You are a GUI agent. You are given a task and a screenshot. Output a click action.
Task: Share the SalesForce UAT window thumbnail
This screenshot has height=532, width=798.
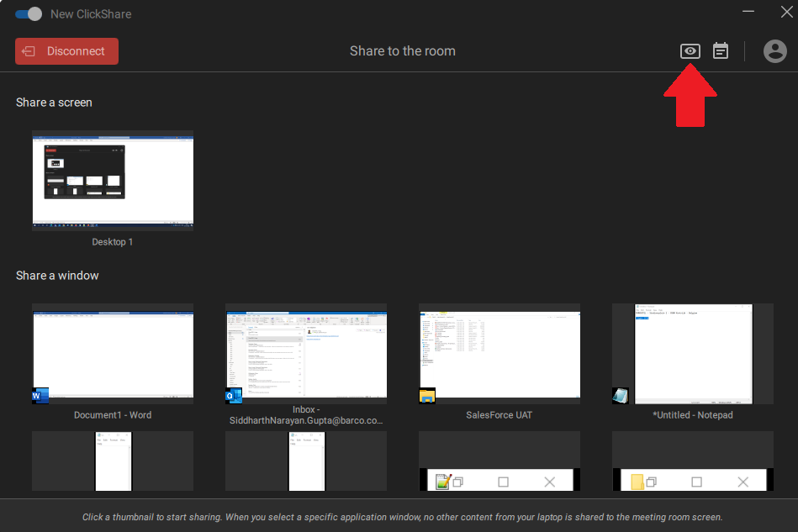click(x=499, y=354)
